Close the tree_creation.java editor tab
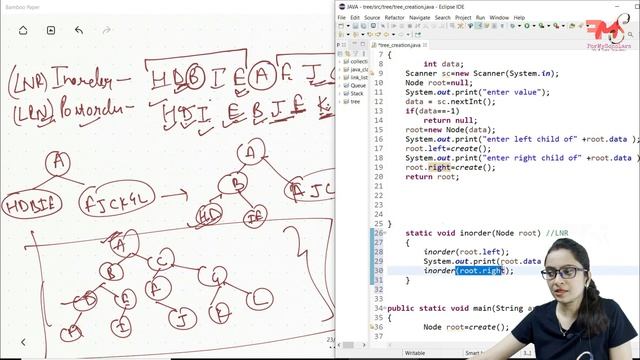The image size is (640, 360). (x=425, y=45)
